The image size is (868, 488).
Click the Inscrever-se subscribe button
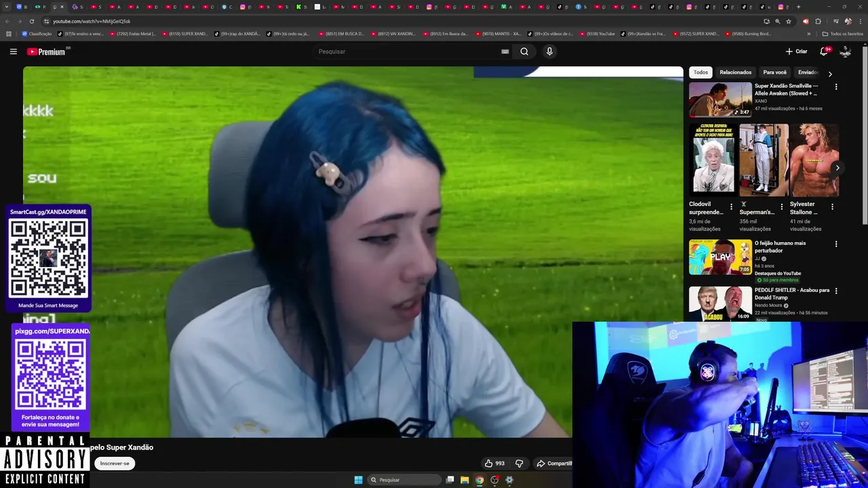click(115, 464)
